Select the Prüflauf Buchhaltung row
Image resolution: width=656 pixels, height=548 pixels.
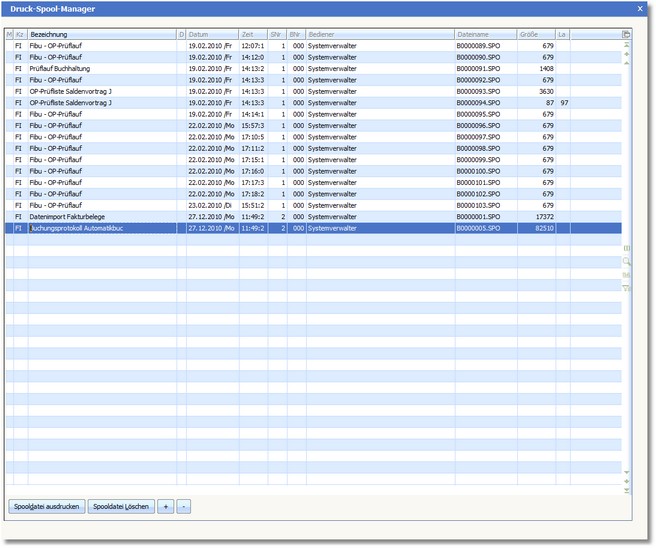(x=100, y=68)
